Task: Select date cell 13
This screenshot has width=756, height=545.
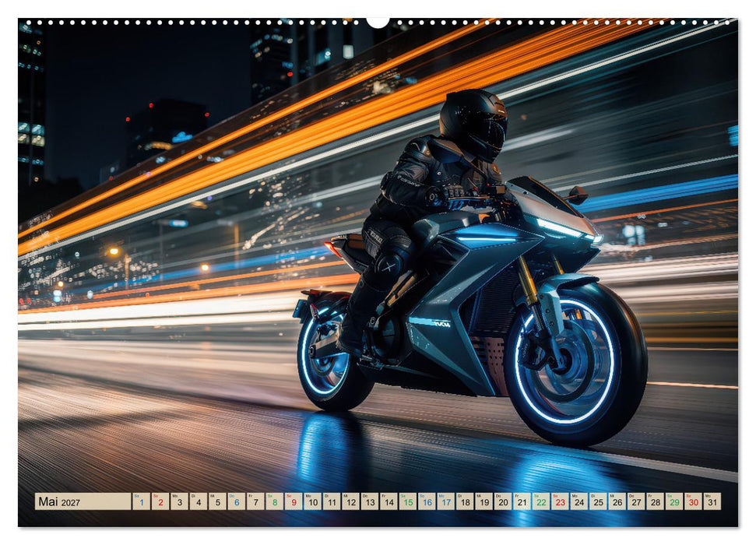Action: [x=370, y=501]
